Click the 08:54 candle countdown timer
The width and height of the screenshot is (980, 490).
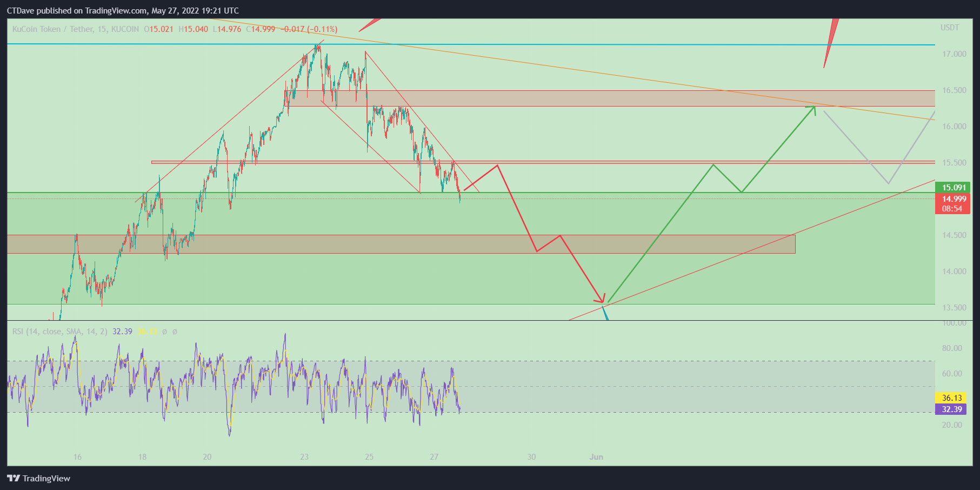[952, 209]
